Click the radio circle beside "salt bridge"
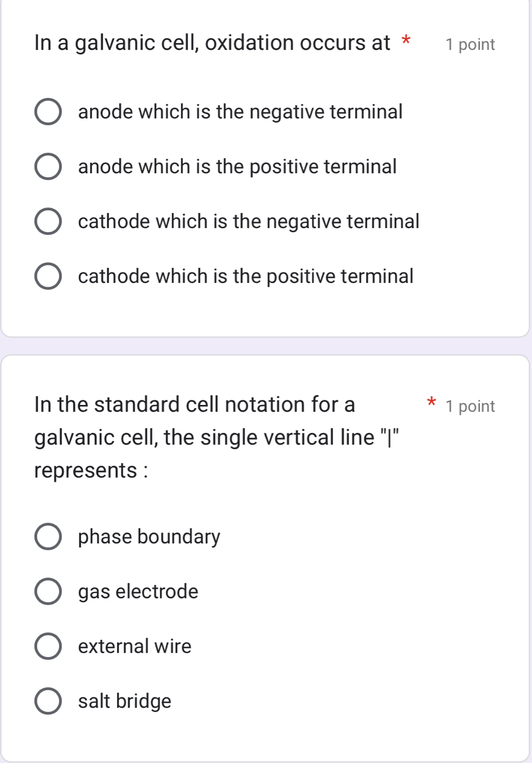532x763 pixels. (x=49, y=701)
